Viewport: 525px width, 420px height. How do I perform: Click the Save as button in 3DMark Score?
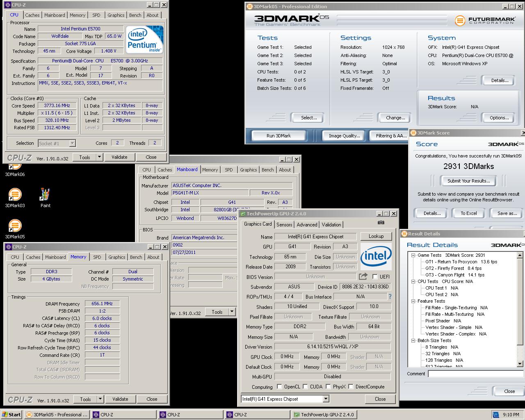coord(507,213)
